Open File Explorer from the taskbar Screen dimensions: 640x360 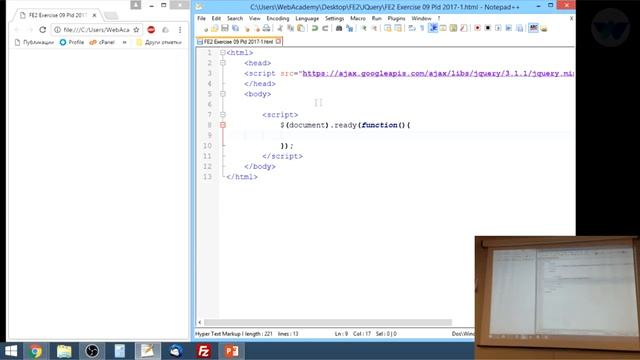point(64,351)
